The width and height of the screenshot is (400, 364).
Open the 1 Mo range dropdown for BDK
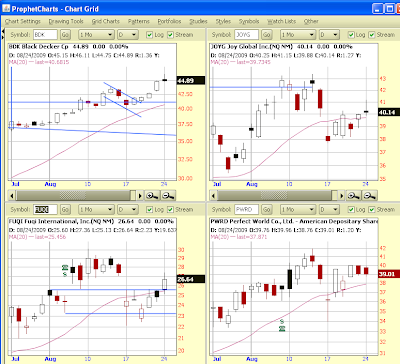(96, 35)
